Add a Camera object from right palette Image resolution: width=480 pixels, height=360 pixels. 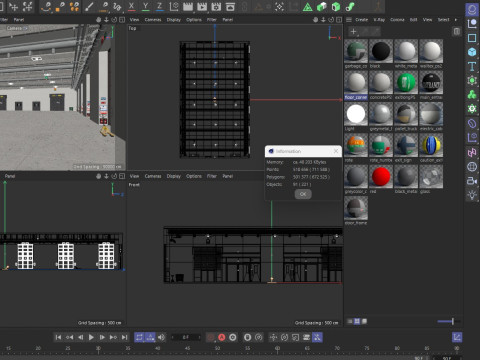pos(472,181)
